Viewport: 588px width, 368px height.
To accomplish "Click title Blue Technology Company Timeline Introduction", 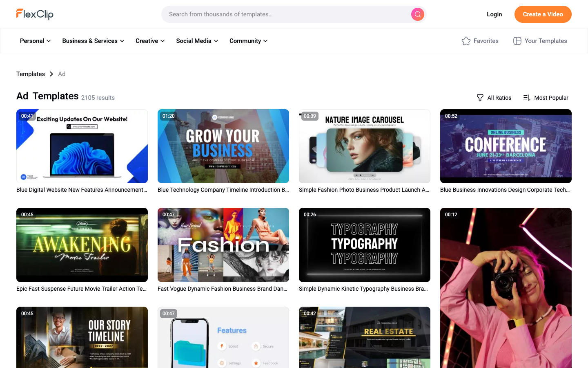I will [223, 190].
